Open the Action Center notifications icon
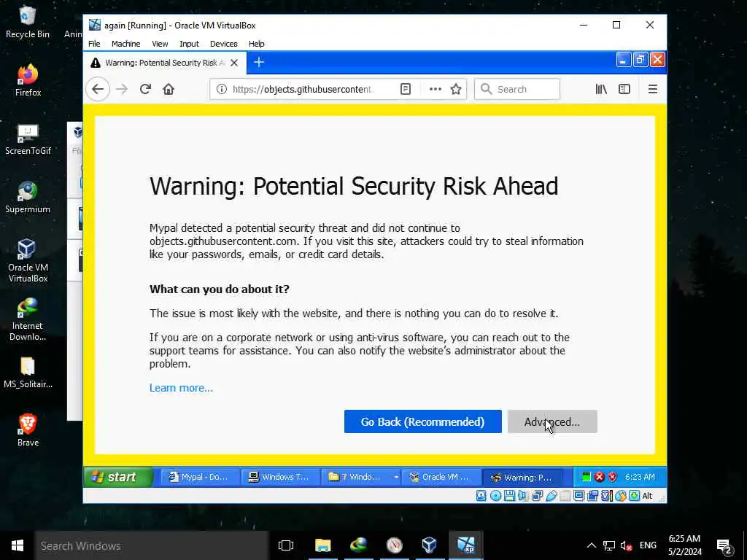 pos(724,546)
